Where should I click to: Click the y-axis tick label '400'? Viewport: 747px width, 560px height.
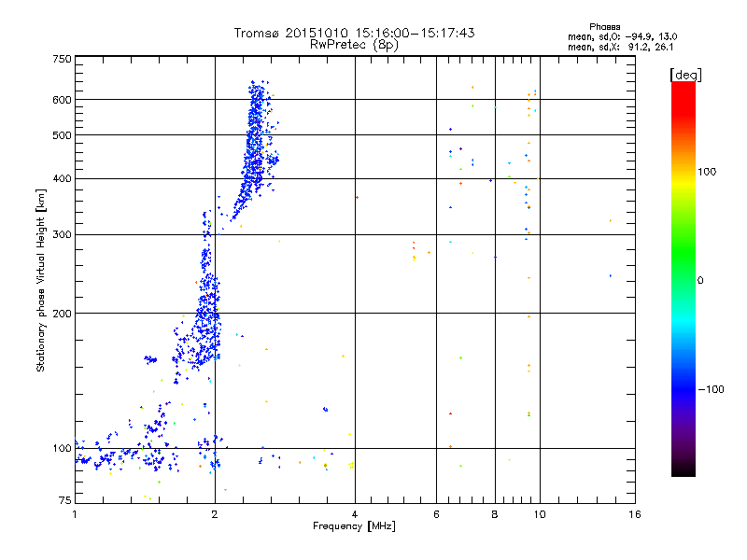coord(62,179)
